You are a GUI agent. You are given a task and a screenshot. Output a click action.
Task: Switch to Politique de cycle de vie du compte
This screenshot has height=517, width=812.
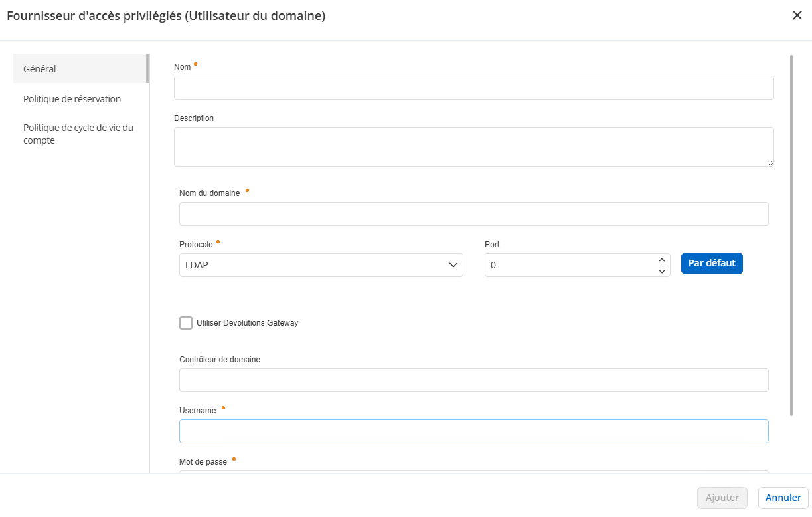[78, 134]
